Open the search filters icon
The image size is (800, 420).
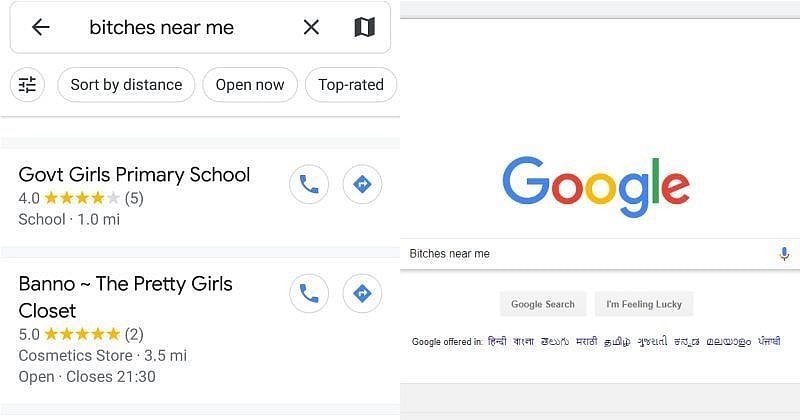point(28,85)
